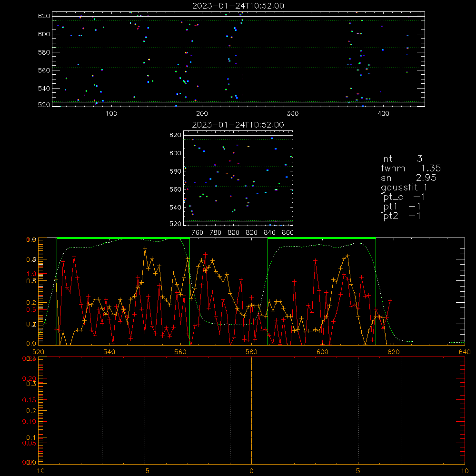Click the 'ipt_c -1' label
Viewport: 476px width, 476px height.
403,198
